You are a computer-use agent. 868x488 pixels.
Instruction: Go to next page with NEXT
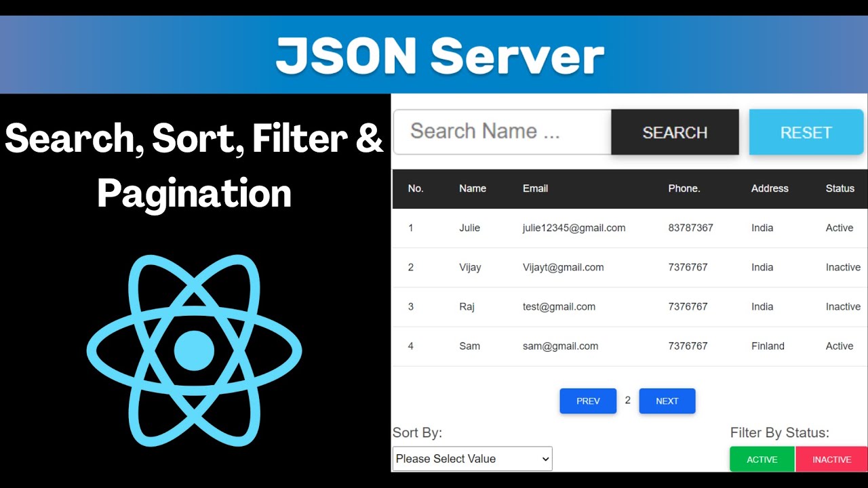[x=667, y=401]
